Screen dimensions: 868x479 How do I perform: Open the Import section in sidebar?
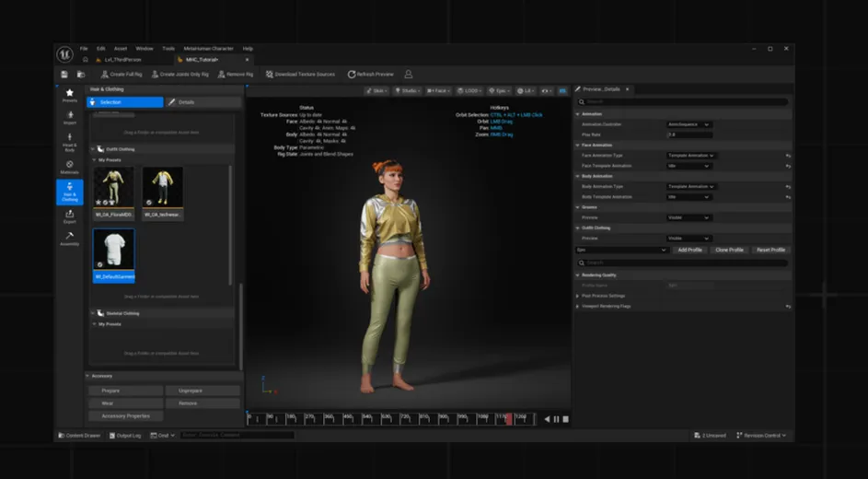[x=70, y=118]
